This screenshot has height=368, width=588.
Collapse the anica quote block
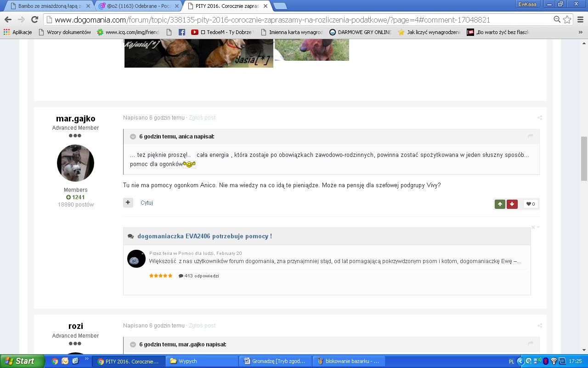(133, 137)
